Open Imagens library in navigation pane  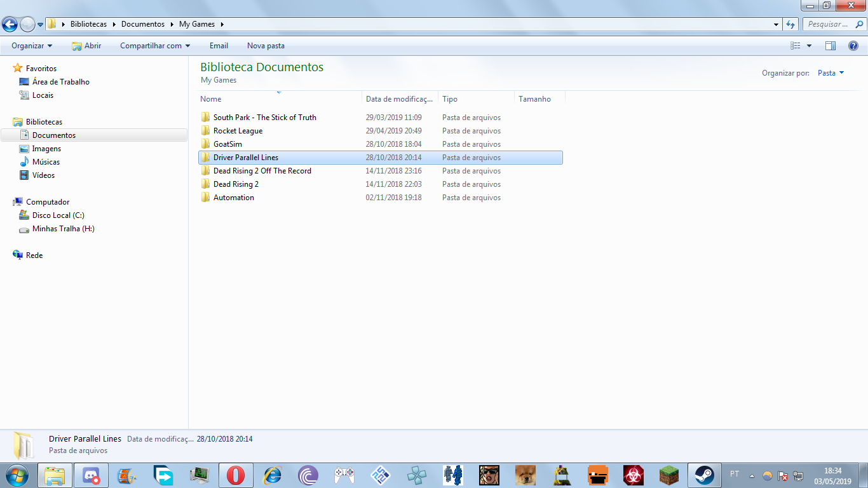point(46,149)
